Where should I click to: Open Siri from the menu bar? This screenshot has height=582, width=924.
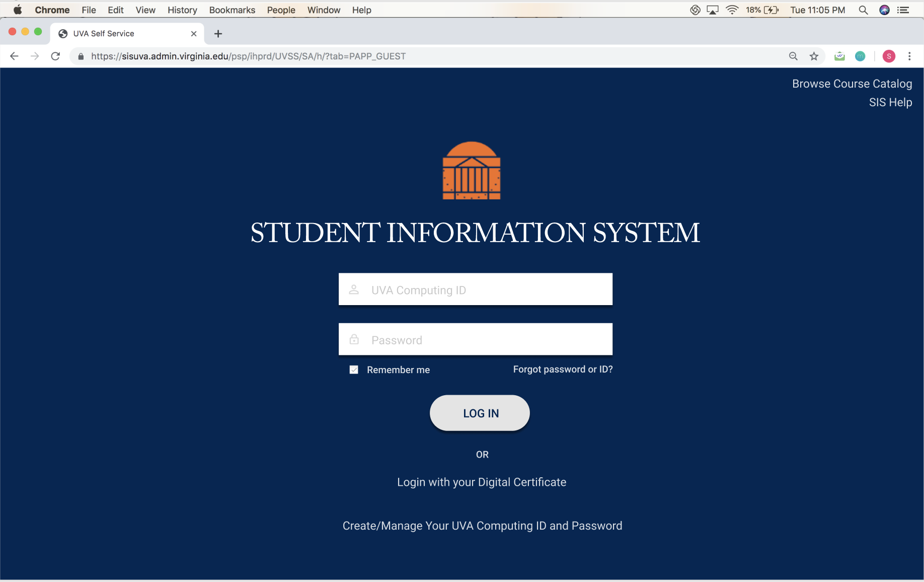click(884, 10)
